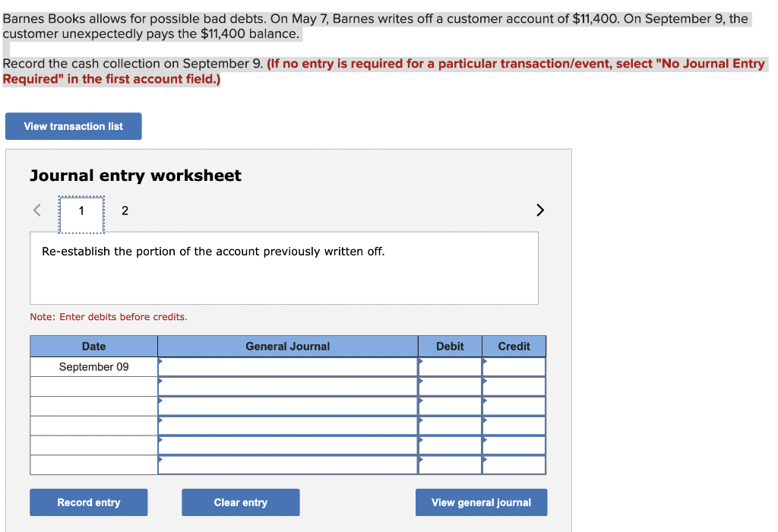Image resolution: width=778 pixels, height=532 pixels.
Task: Switch to worksheet tab 2
Action: tap(125, 211)
